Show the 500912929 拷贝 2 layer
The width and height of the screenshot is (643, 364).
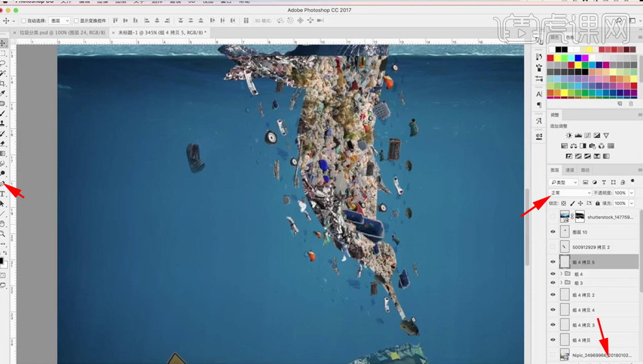click(553, 247)
